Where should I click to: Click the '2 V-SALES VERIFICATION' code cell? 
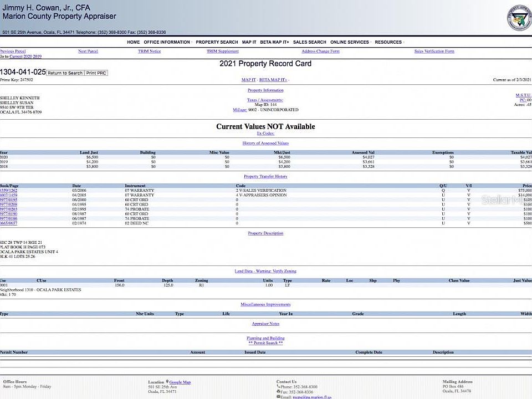click(x=261, y=191)
